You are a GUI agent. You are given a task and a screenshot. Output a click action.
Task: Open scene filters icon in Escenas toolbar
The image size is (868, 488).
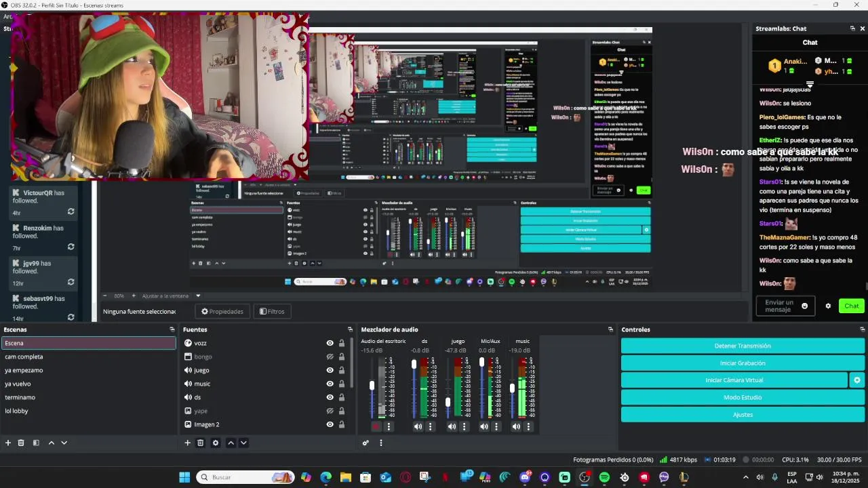coord(36,443)
